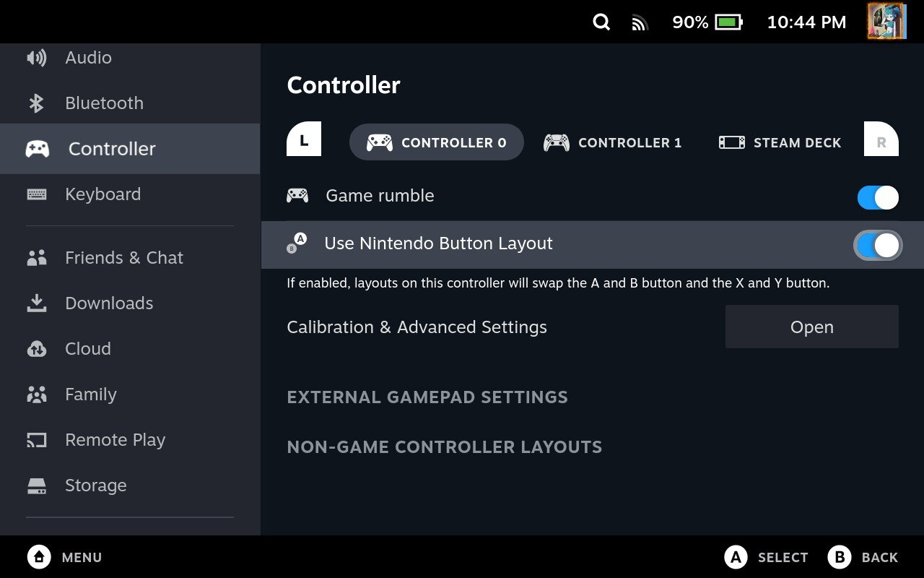Click the 90% battery percentage text
Viewport: 924px width, 578px height.
(x=690, y=22)
